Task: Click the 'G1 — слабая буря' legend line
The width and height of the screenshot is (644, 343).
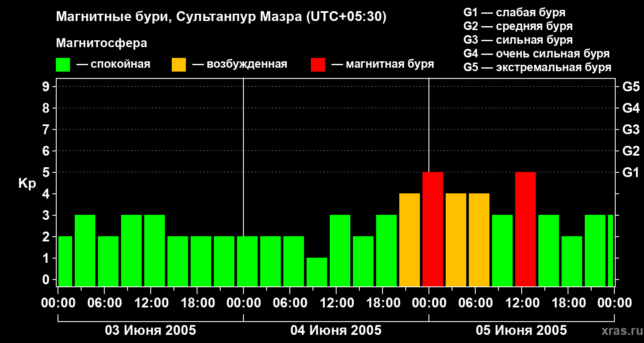Action: (x=514, y=12)
